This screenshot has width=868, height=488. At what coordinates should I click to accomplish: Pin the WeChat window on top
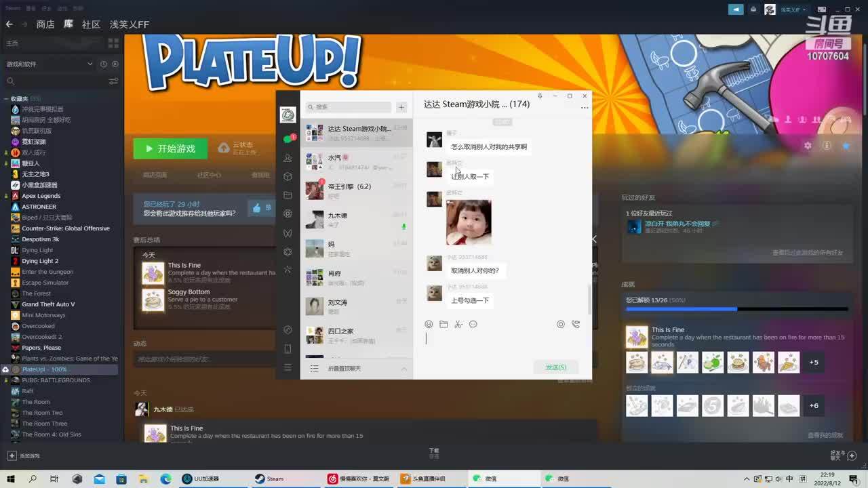(x=540, y=96)
